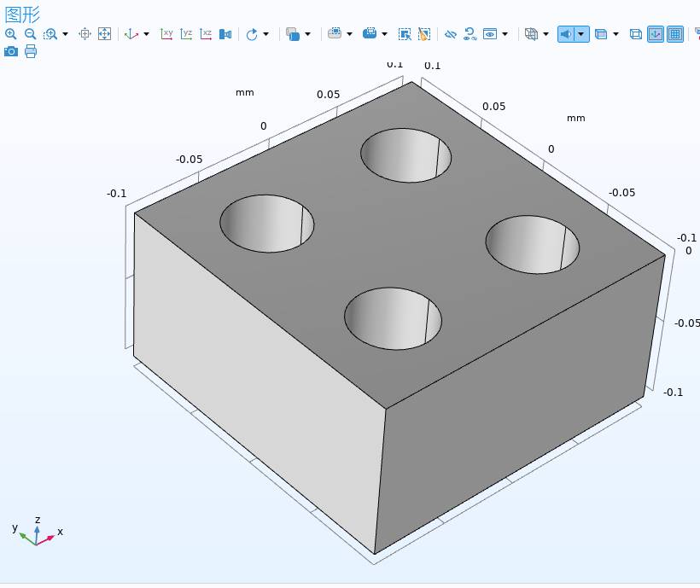Expand the default view axis dropdown arrow
This screenshot has width=700, height=588.
[x=146, y=34]
